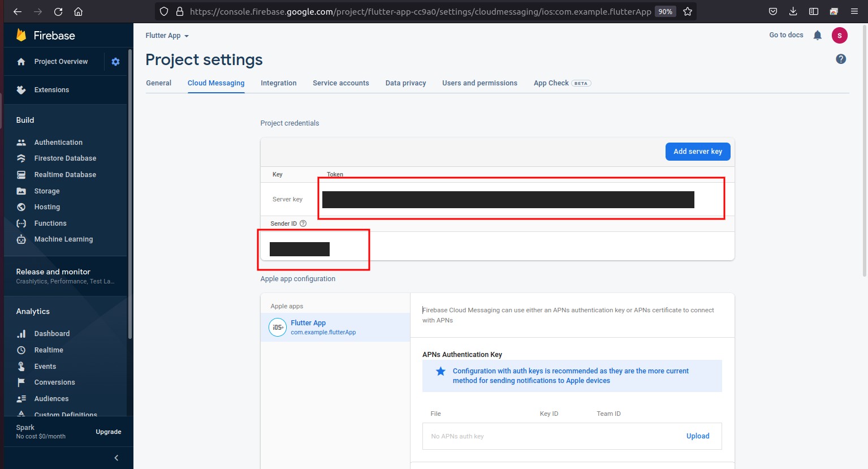
Task: Click Upload for APNs auth key
Action: click(698, 436)
